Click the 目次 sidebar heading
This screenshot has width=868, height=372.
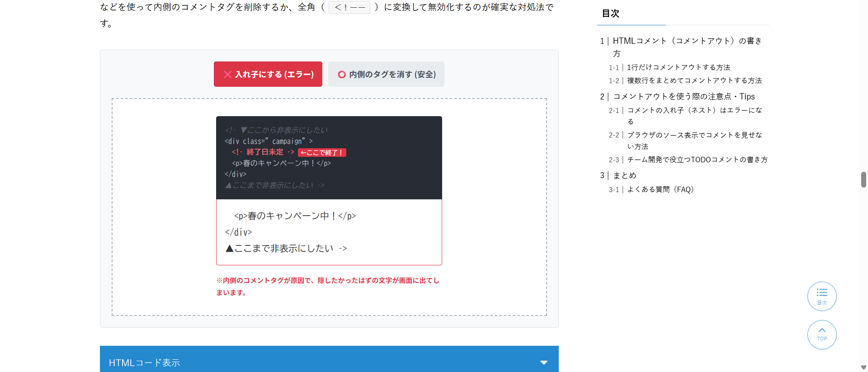point(610,14)
